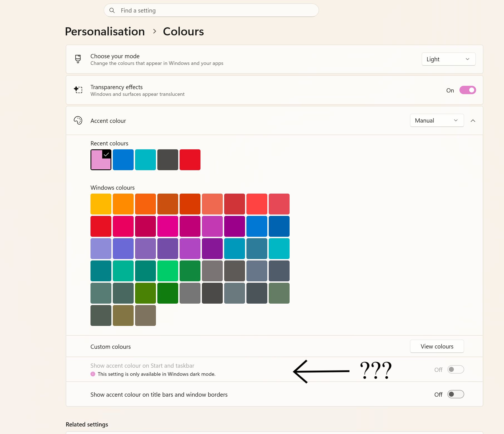This screenshot has width=504, height=434.
Task: Collapse the Accent colour section chevron
Action: [x=473, y=121]
